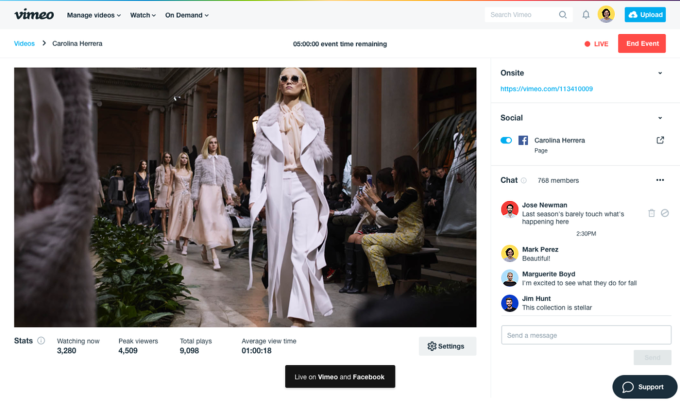The width and height of the screenshot is (680, 401).
Task: Open the On Demand menu
Action: (186, 15)
